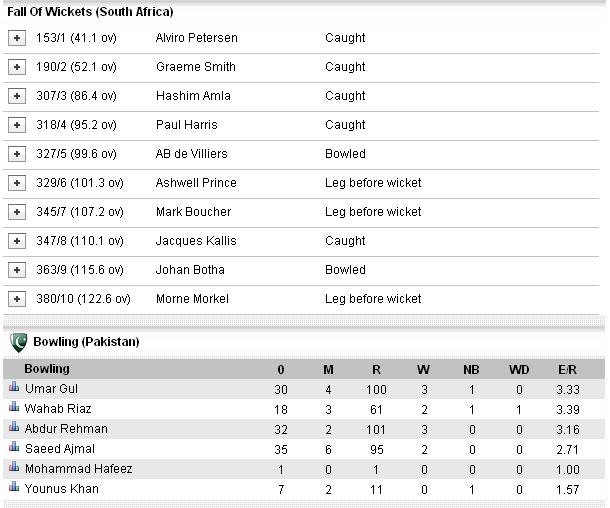610x508 pixels.
Task: Expand the 363/9 Johan Botha wicket
Action: (x=17, y=270)
